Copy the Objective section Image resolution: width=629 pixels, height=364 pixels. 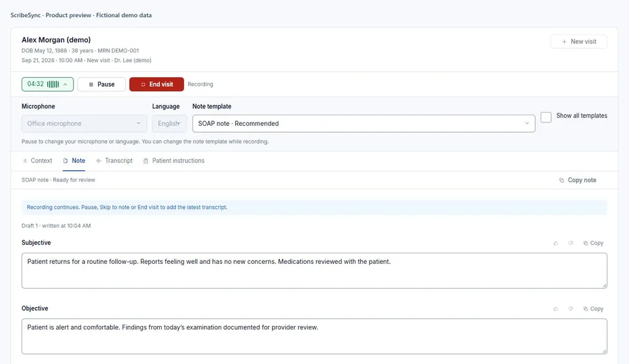[x=594, y=308]
